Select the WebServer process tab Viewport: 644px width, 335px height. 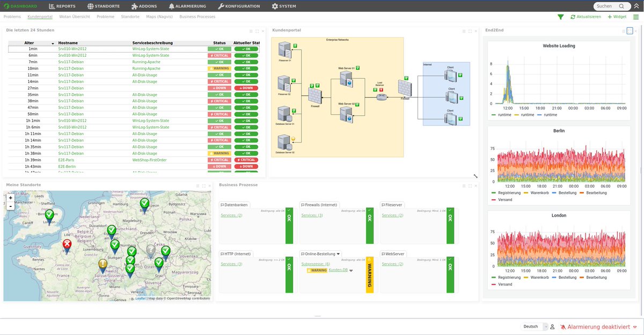pyautogui.click(x=393, y=254)
